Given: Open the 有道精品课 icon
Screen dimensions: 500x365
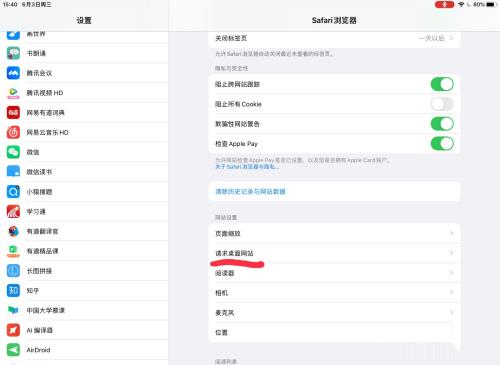Looking at the screenshot, I should [13, 251].
